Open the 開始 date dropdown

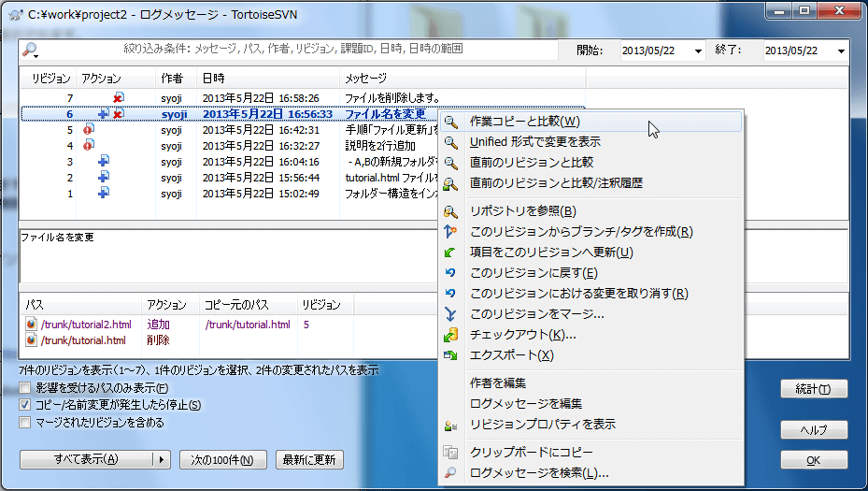coord(699,51)
